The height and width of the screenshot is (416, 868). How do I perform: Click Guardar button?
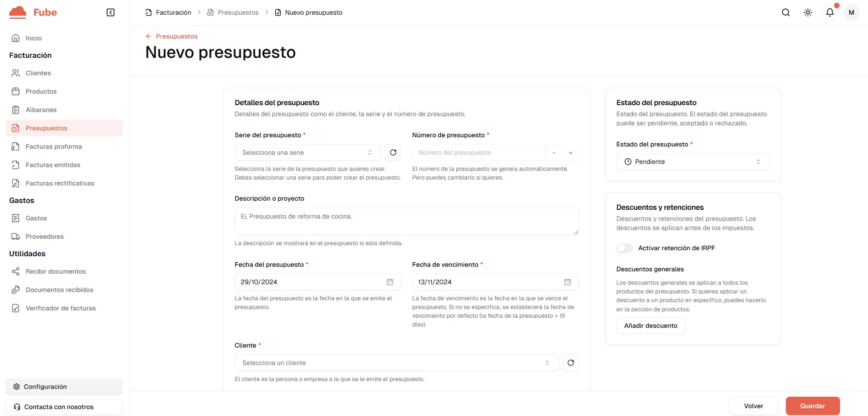812,406
